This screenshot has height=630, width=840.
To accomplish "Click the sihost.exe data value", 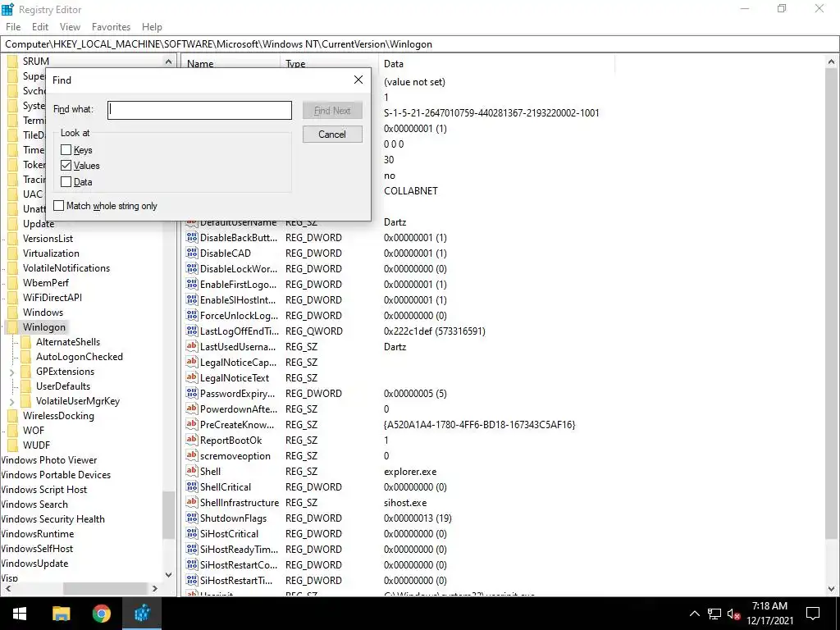I will coord(405,503).
